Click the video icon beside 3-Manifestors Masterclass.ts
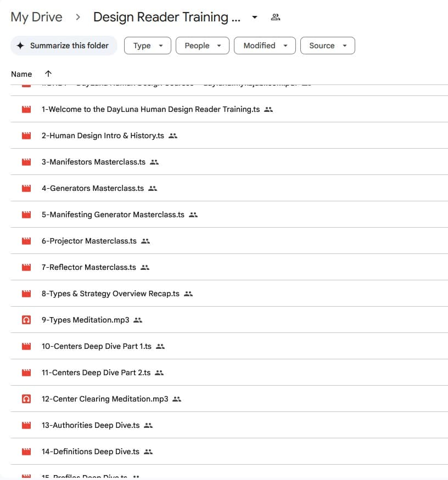This screenshot has width=448, height=480. pos(26,162)
